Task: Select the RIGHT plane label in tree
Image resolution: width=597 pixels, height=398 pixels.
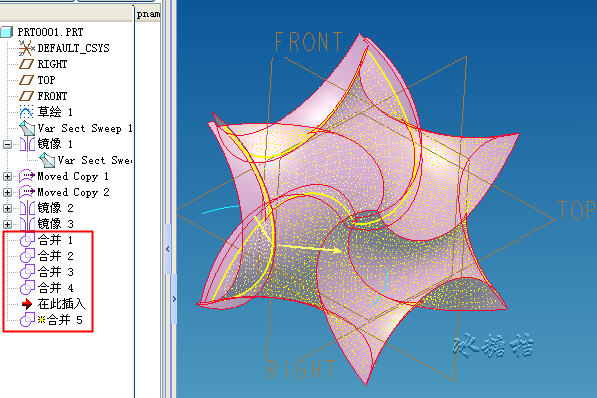Action: tap(52, 64)
